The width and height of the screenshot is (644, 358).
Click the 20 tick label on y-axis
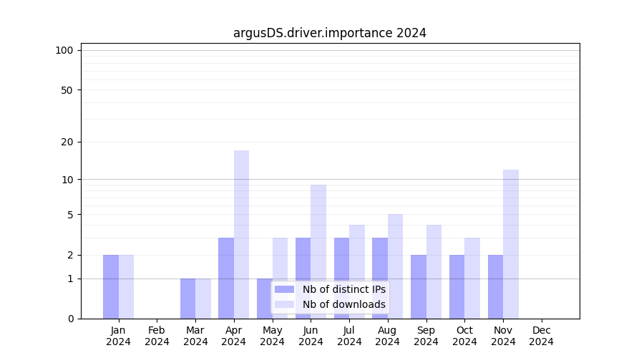[67, 142]
